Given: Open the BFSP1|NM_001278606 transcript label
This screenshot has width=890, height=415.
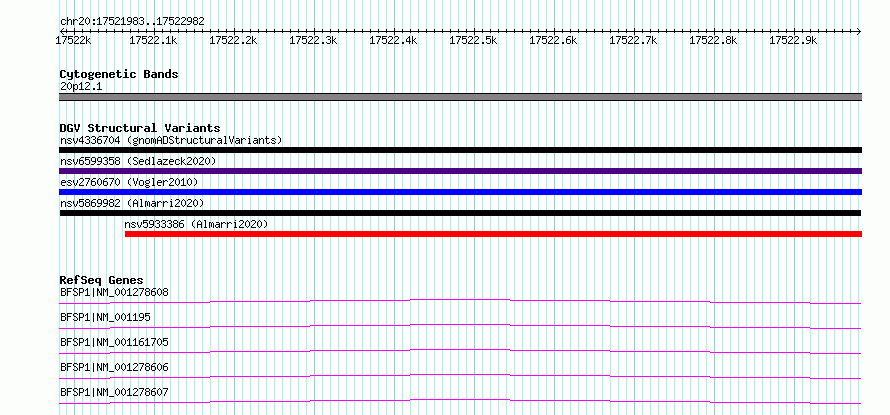Looking at the screenshot, I should tap(114, 368).
